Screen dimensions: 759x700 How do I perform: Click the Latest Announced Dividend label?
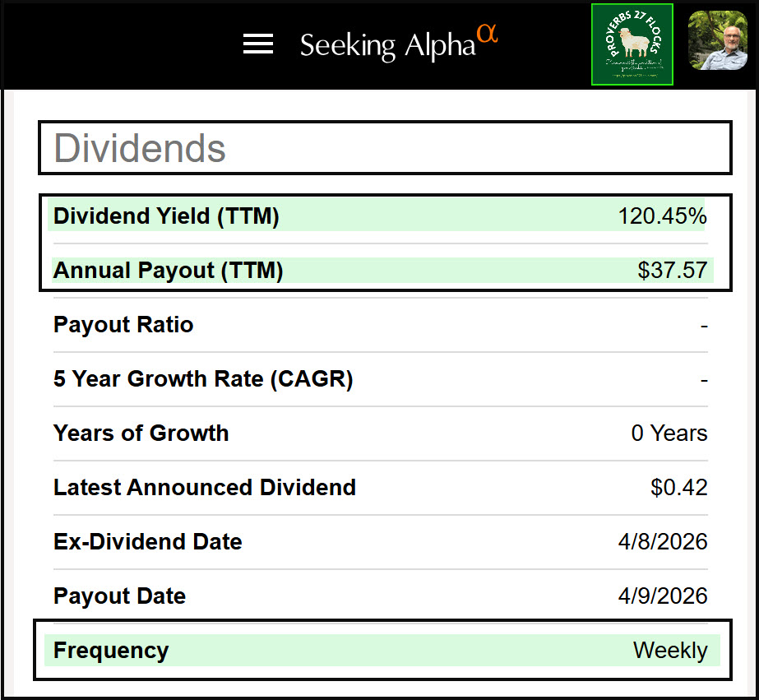click(x=205, y=488)
